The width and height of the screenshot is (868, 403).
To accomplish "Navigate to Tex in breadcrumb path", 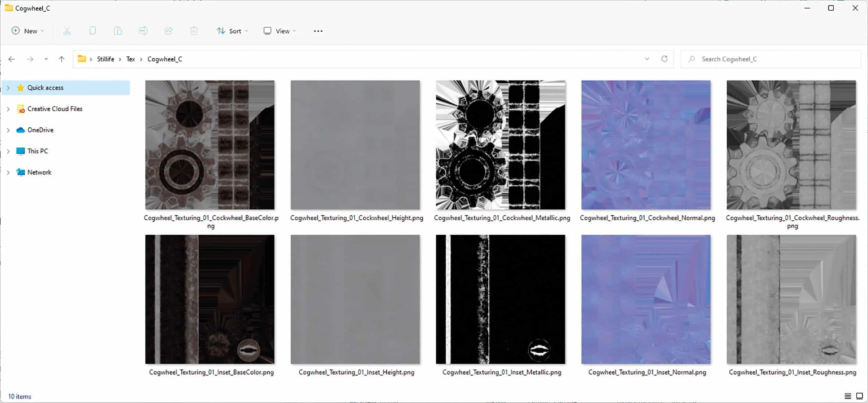I will coord(130,59).
